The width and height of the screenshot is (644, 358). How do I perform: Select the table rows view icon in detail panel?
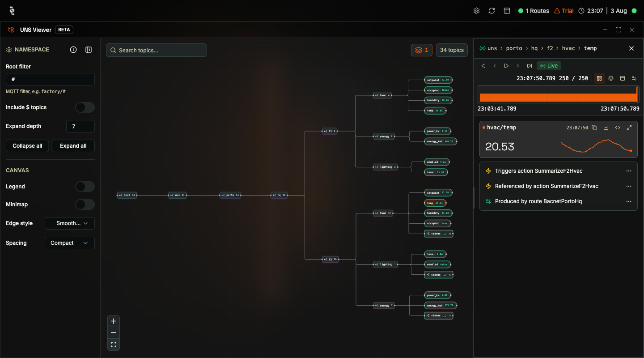coord(623,78)
